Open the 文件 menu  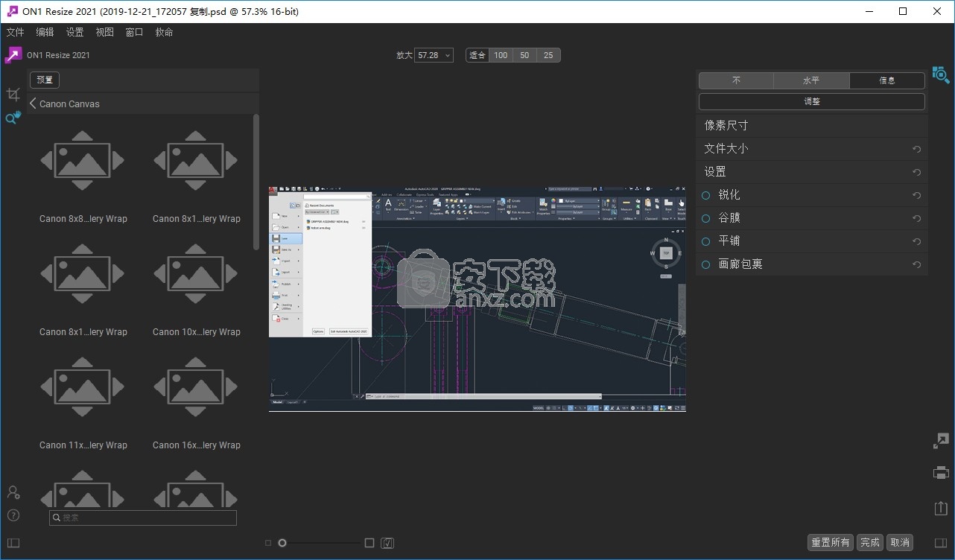(x=15, y=32)
